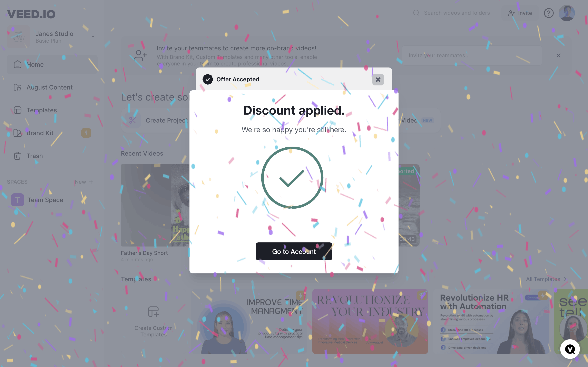
Task: Click the Go to Account button
Action: (x=294, y=251)
